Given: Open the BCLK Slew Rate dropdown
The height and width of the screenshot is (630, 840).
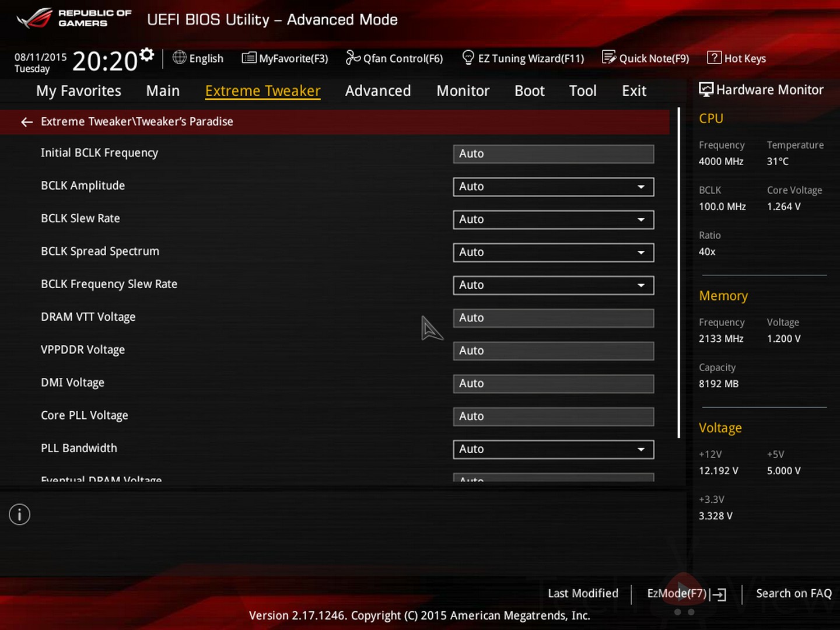Looking at the screenshot, I should 553,219.
